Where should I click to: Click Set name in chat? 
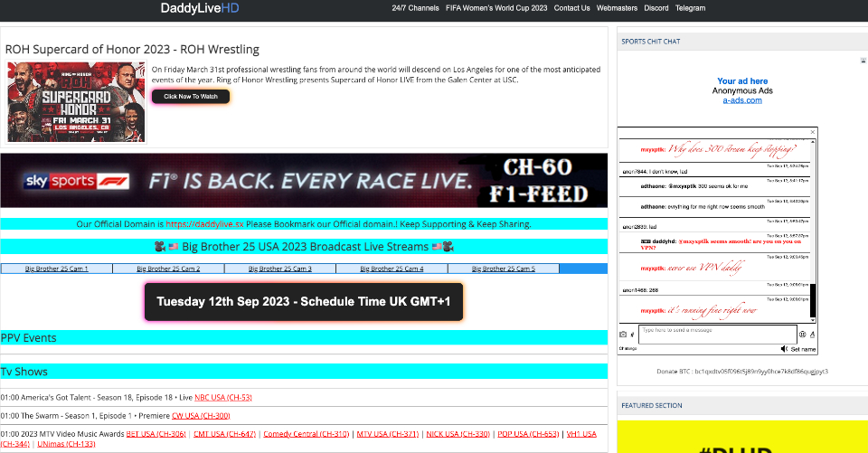pos(803,349)
